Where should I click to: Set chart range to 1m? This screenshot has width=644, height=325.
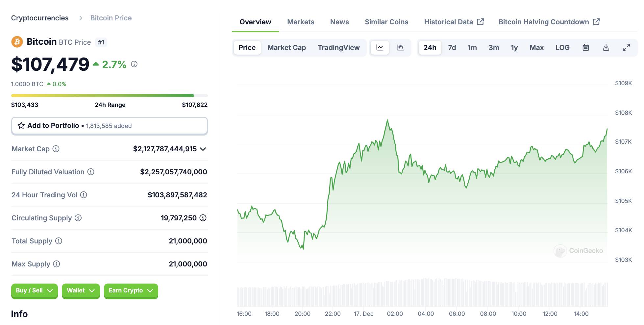(472, 48)
